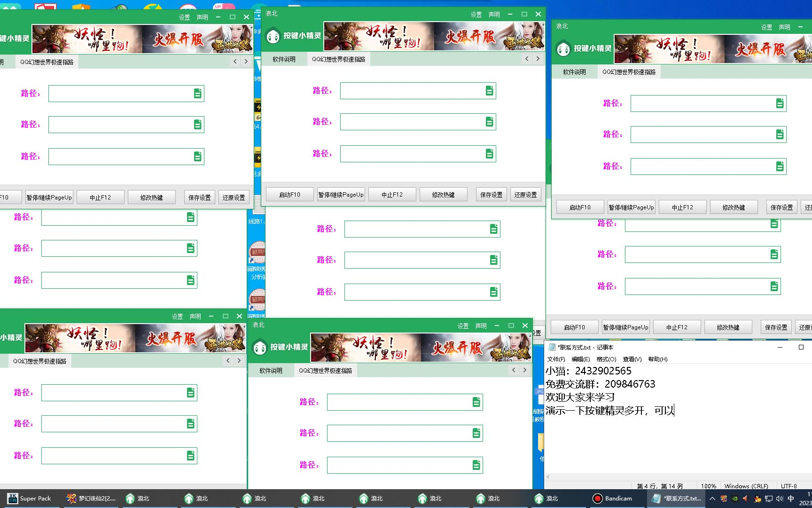Open Notepad's 格式(O) menu
This screenshot has width=812, height=508.
click(606, 359)
